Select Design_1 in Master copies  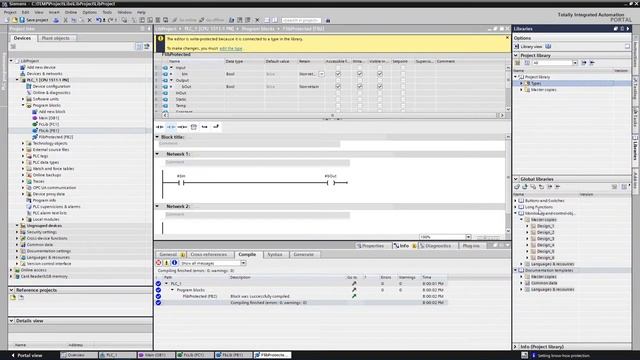(545, 226)
